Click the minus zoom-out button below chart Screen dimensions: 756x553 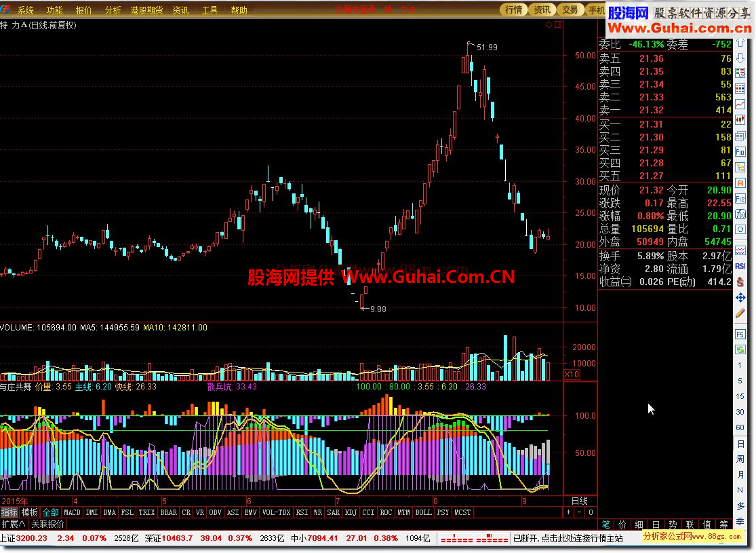click(x=580, y=512)
